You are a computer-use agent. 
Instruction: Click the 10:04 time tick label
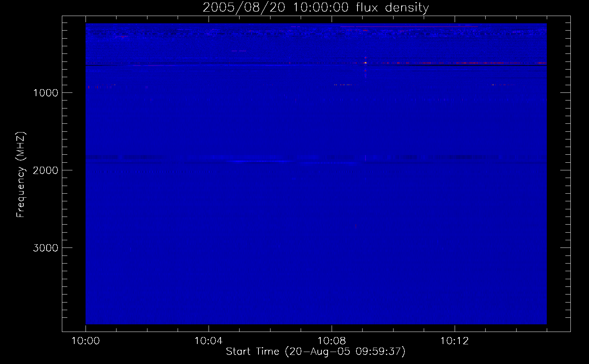pos(209,341)
